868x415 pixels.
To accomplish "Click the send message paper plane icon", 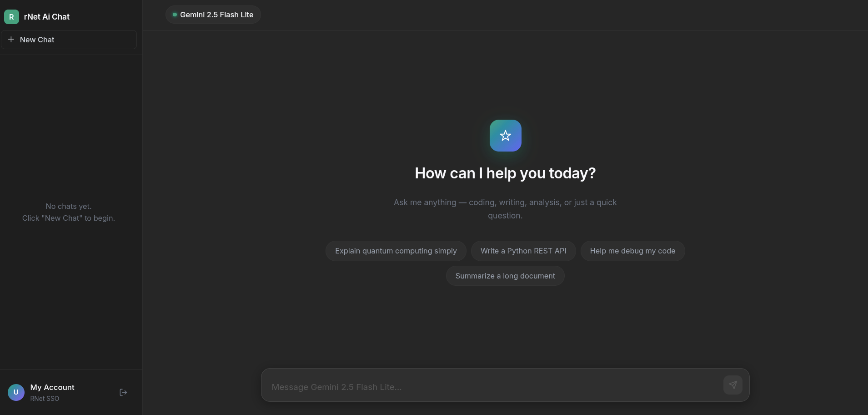I will click(733, 385).
